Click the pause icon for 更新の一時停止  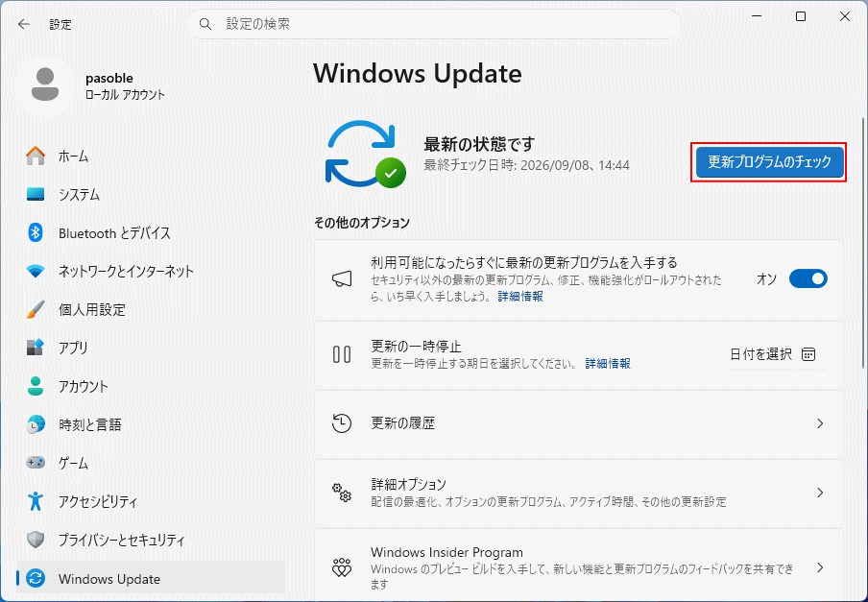click(x=342, y=354)
